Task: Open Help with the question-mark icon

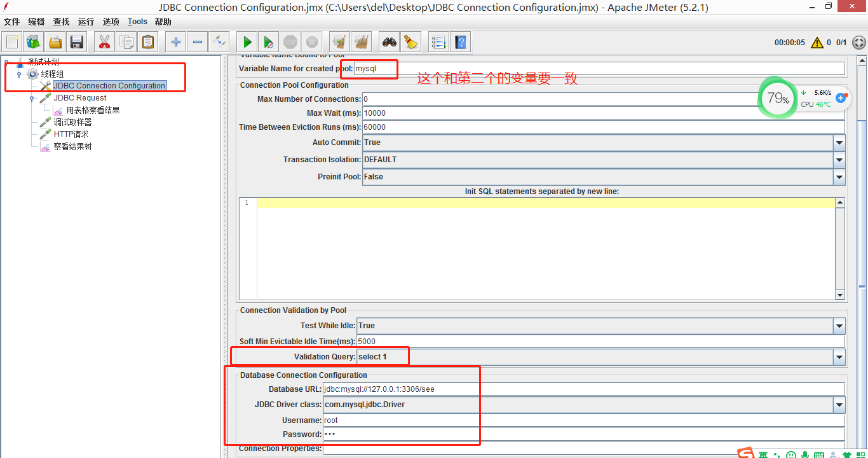Action: click(x=461, y=43)
